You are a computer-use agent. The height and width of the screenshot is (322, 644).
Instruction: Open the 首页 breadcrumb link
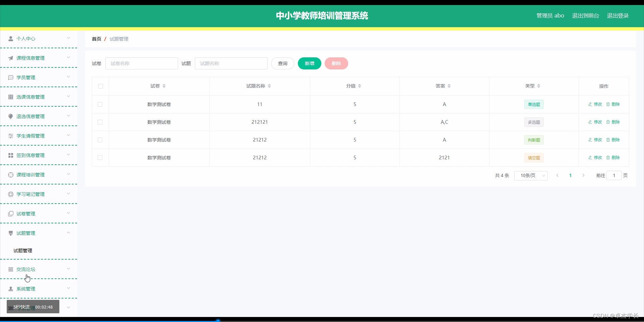tap(96, 39)
